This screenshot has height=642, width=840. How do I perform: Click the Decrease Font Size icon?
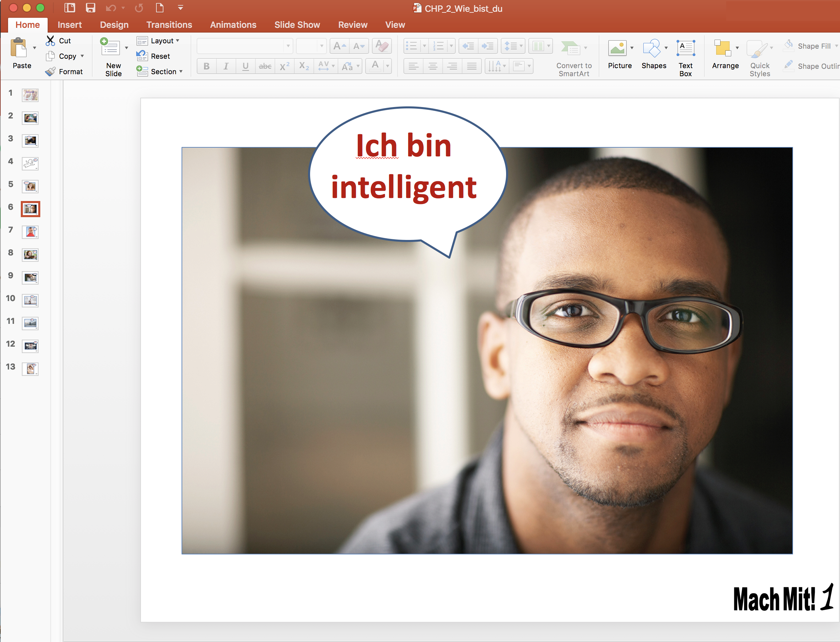359,46
